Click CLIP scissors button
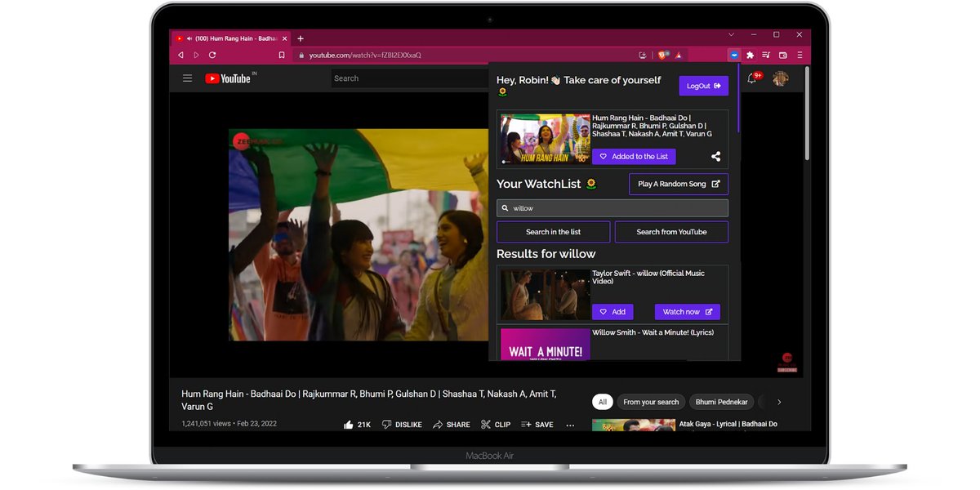 pyautogui.click(x=496, y=425)
